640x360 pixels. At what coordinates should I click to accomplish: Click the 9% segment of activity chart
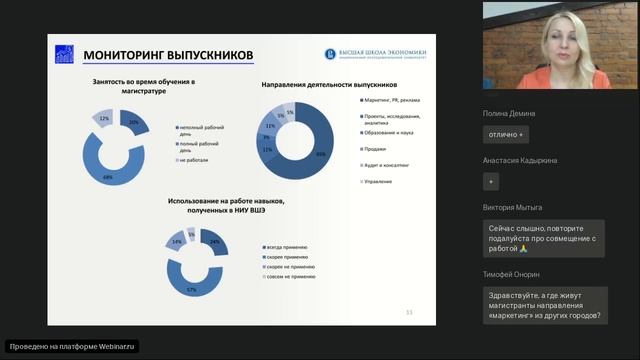coord(266,138)
